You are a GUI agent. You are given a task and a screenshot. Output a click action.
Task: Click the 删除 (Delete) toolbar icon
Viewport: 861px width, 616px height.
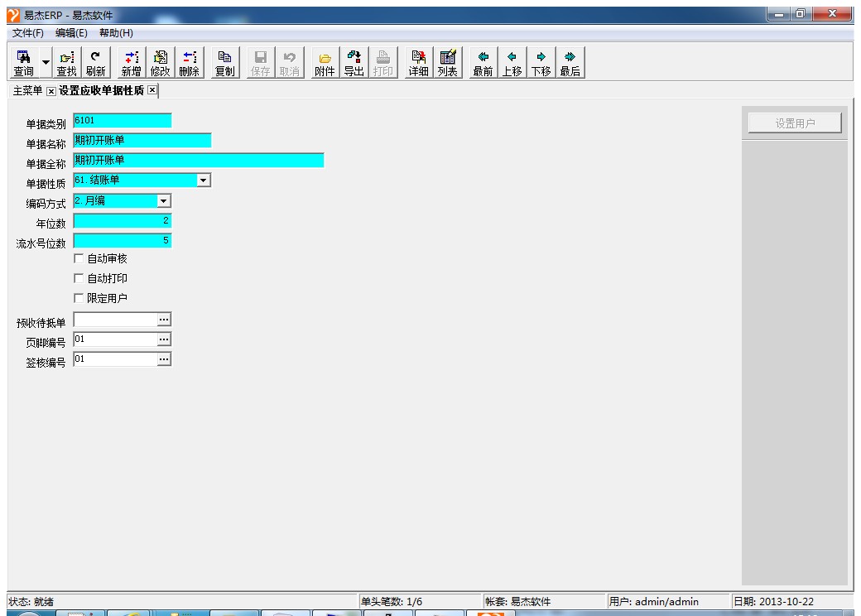pos(190,63)
